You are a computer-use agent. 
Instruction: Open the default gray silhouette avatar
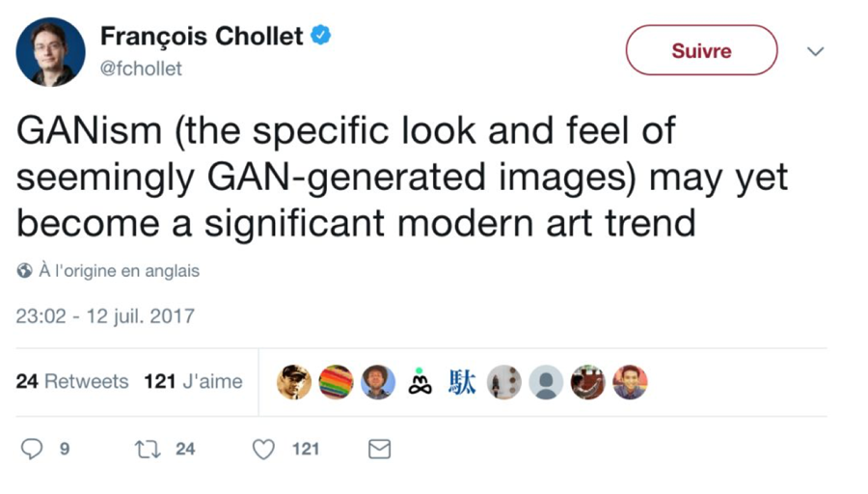point(546,382)
